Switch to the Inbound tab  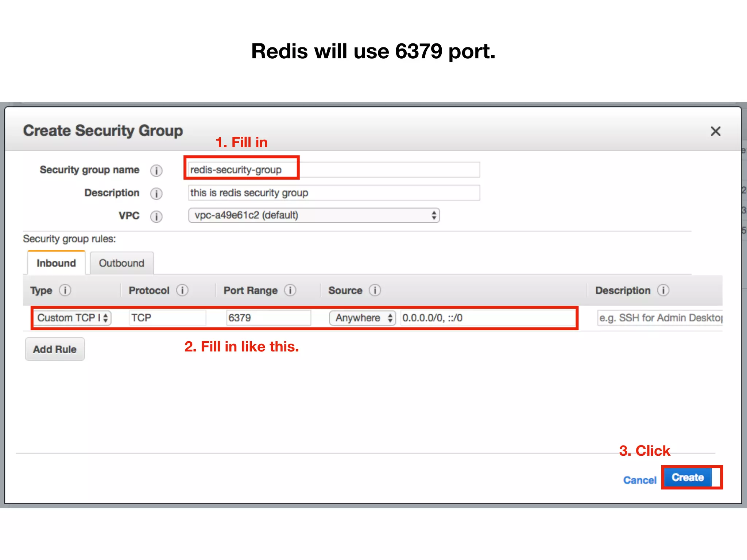click(x=56, y=263)
